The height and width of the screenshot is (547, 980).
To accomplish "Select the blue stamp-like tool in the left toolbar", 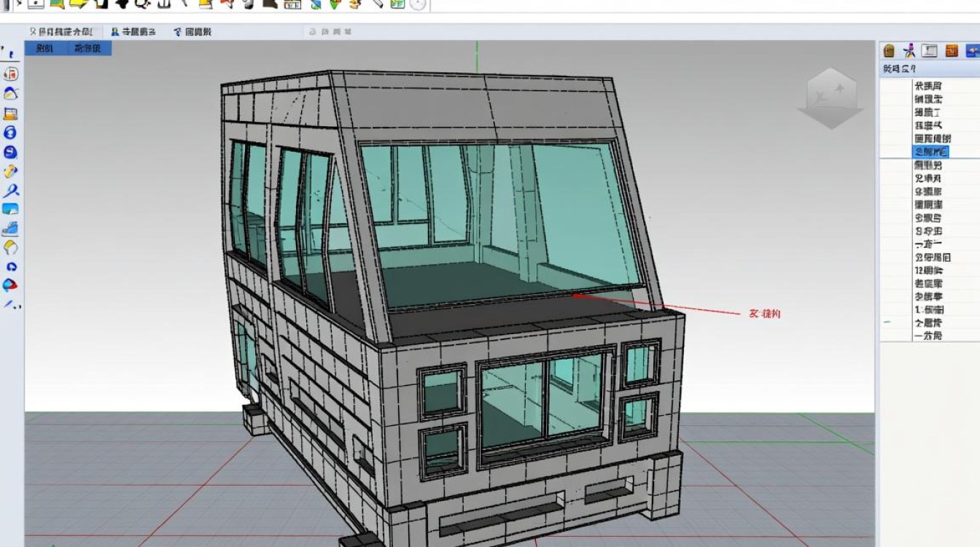I will coord(10,228).
